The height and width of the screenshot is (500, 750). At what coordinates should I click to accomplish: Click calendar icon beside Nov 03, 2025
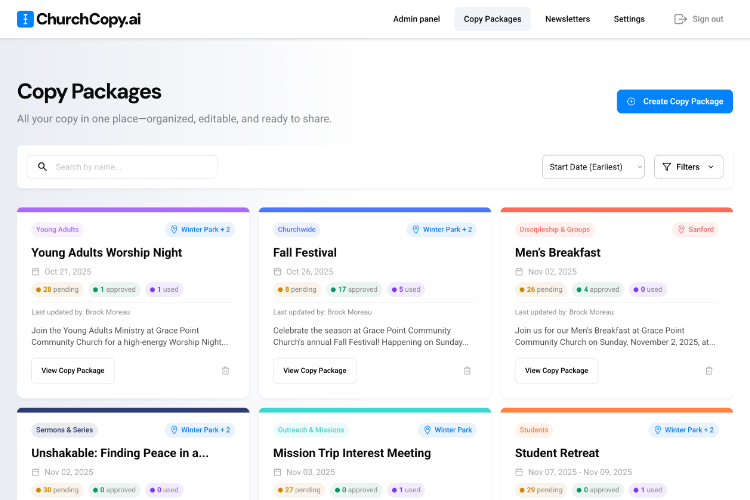click(277, 472)
